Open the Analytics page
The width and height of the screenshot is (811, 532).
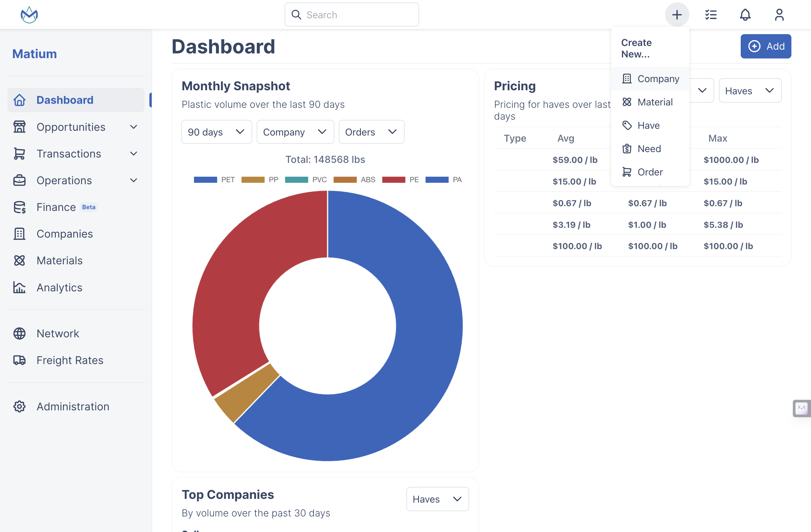(x=76, y=288)
